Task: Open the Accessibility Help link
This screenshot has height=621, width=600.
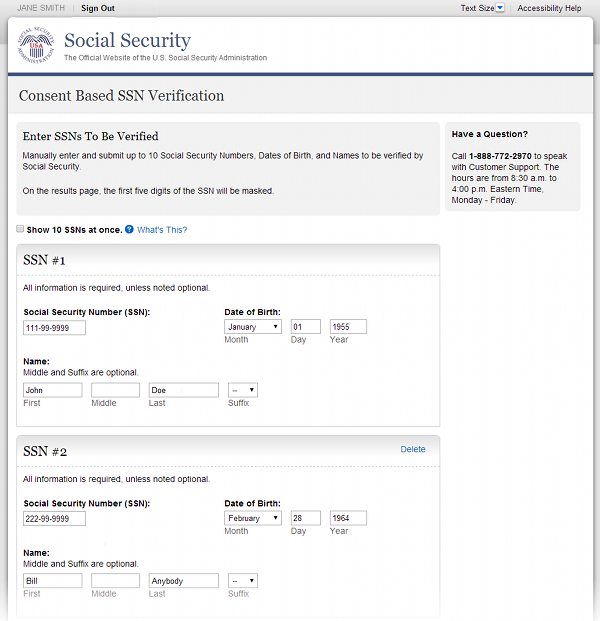Action: [x=549, y=8]
